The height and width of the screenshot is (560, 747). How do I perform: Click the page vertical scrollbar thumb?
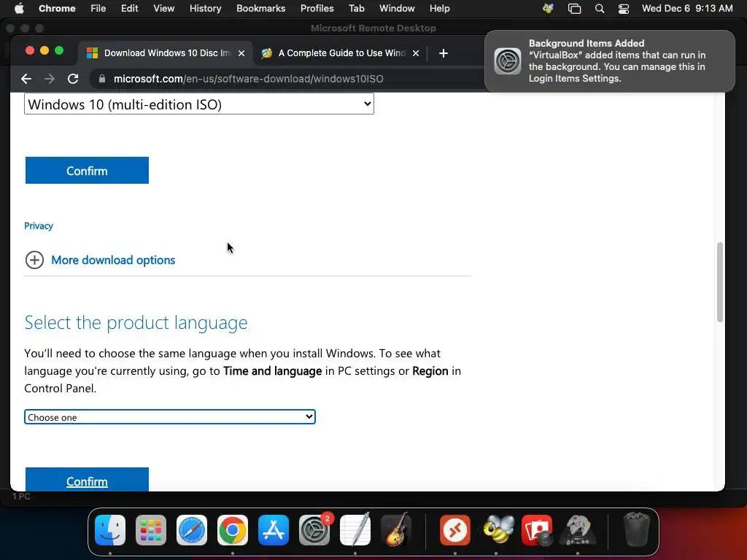720,282
